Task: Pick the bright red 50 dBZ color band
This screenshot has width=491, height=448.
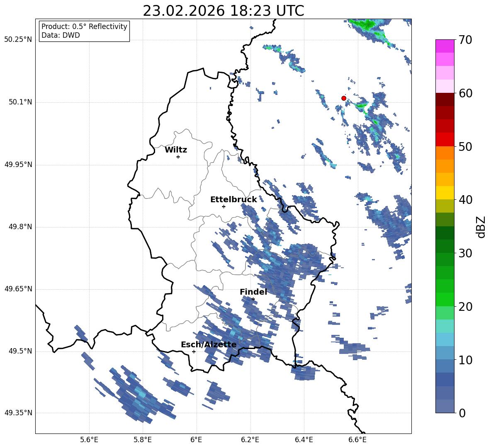Action: click(x=445, y=140)
